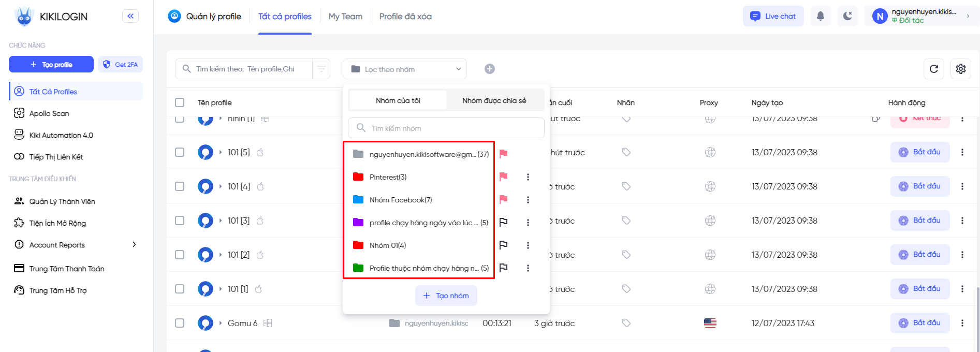The image size is (980, 352).
Task: Collapse the sidebar with double-arrow icon
Action: pyautogui.click(x=130, y=16)
